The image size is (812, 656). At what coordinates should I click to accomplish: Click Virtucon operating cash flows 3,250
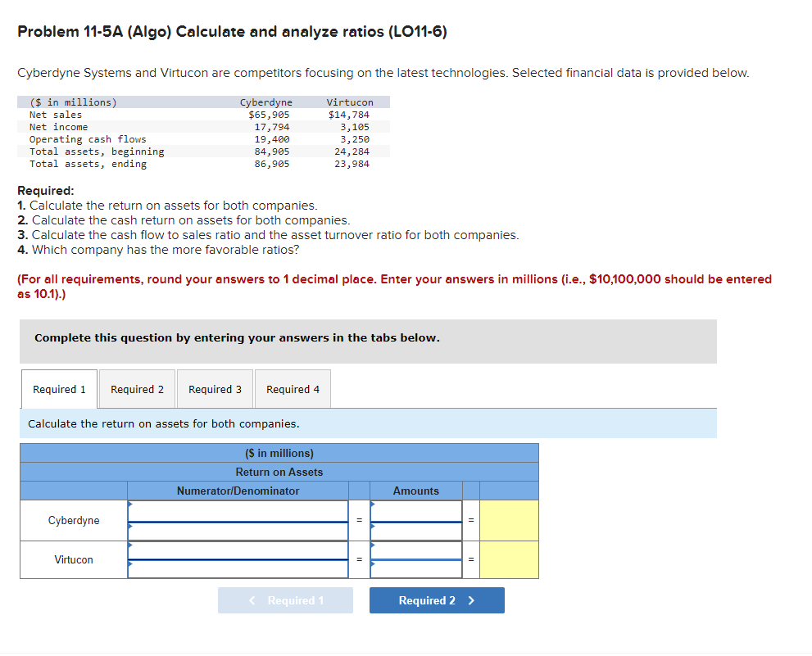[x=355, y=139]
